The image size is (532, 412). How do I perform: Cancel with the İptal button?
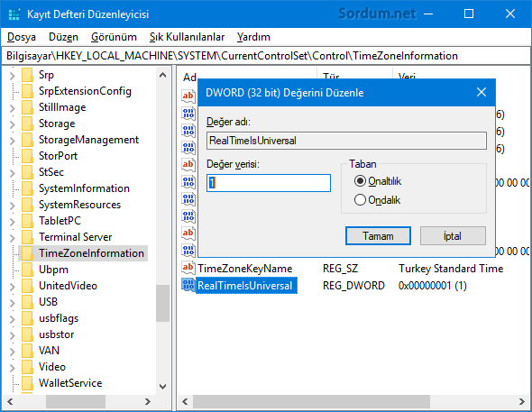[x=453, y=235]
